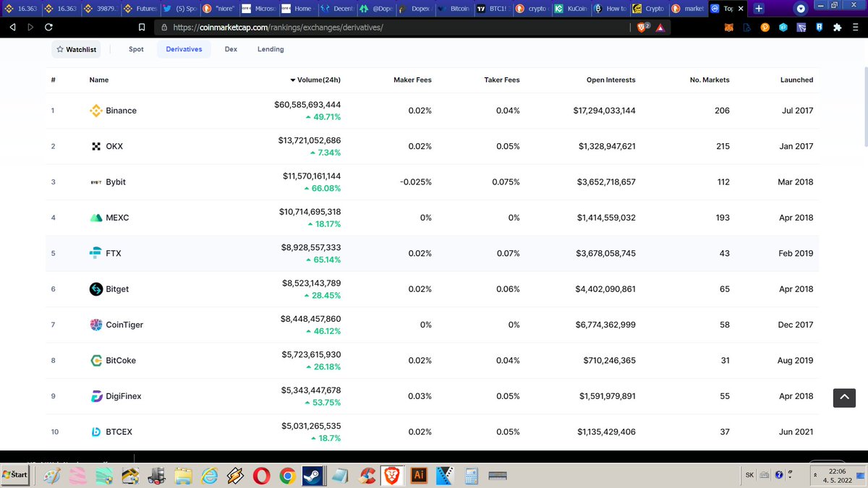This screenshot has height=488, width=868.
Task: Click Bybit maker fee -0.025%
Action: click(416, 182)
